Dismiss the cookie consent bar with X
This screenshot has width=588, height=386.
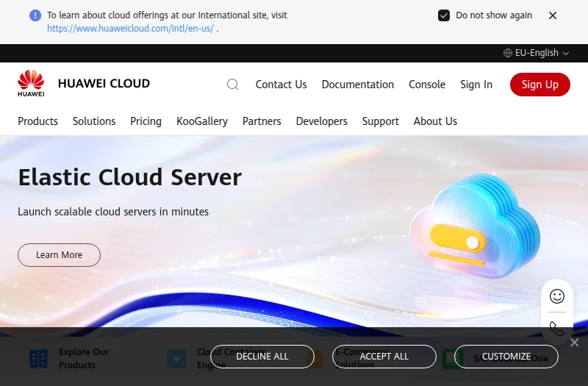tap(574, 343)
